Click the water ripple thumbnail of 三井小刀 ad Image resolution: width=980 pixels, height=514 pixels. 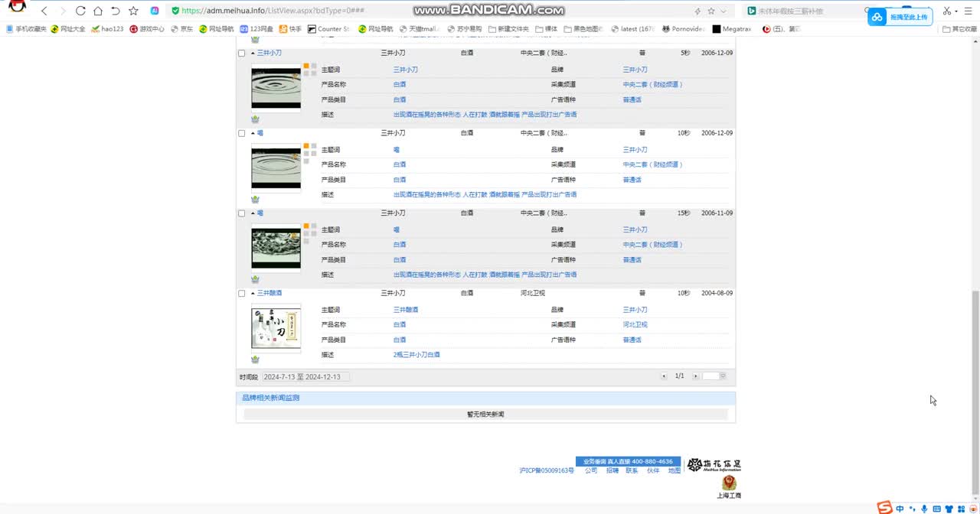coord(276,89)
